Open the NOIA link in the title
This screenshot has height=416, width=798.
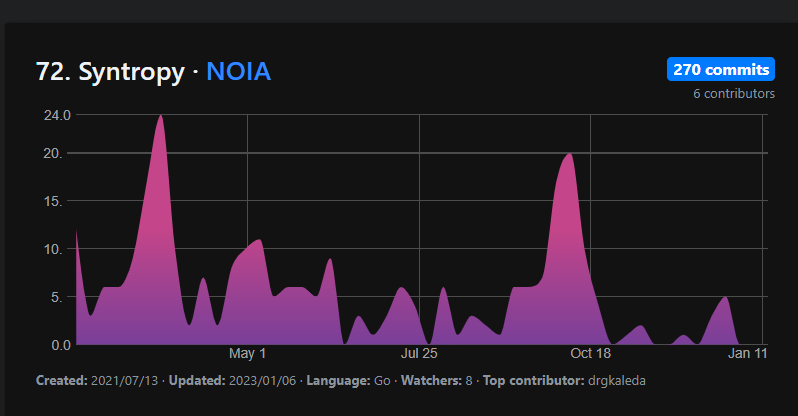tap(238, 71)
